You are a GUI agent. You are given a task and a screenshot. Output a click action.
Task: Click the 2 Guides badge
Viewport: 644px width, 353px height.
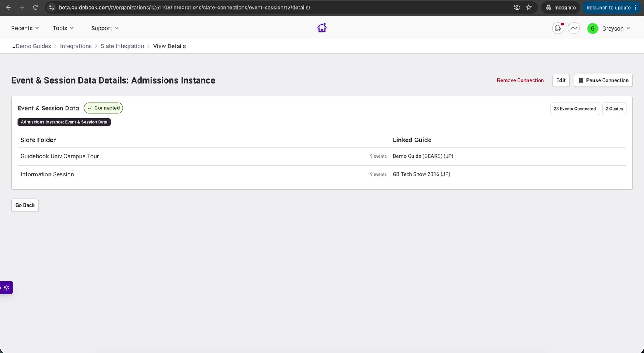coord(614,109)
